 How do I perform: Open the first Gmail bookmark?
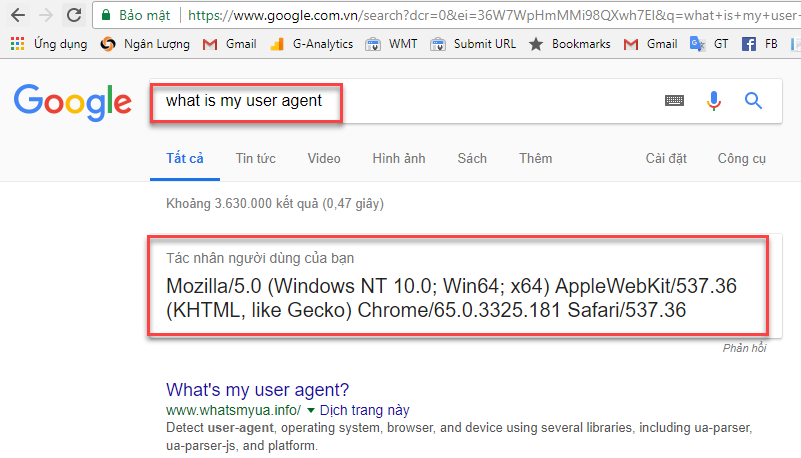click(229, 44)
